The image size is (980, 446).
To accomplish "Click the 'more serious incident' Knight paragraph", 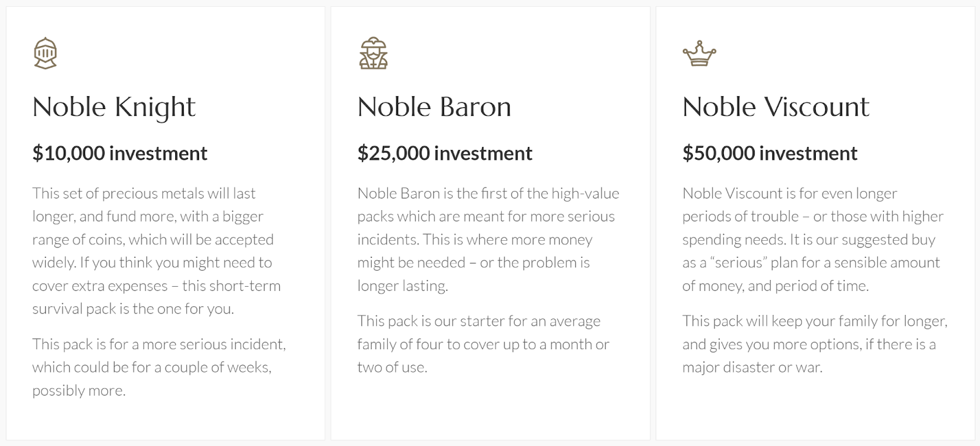I will [159, 367].
